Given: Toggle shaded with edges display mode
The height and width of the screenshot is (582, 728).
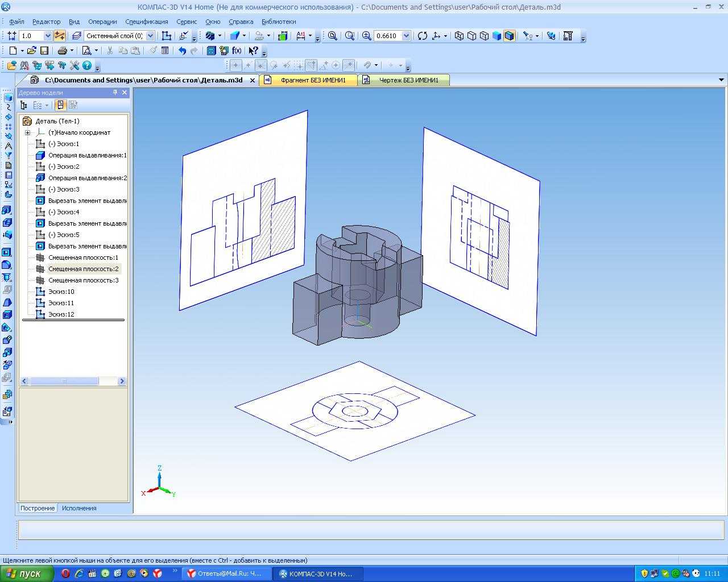Looking at the screenshot, I should [x=509, y=36].
